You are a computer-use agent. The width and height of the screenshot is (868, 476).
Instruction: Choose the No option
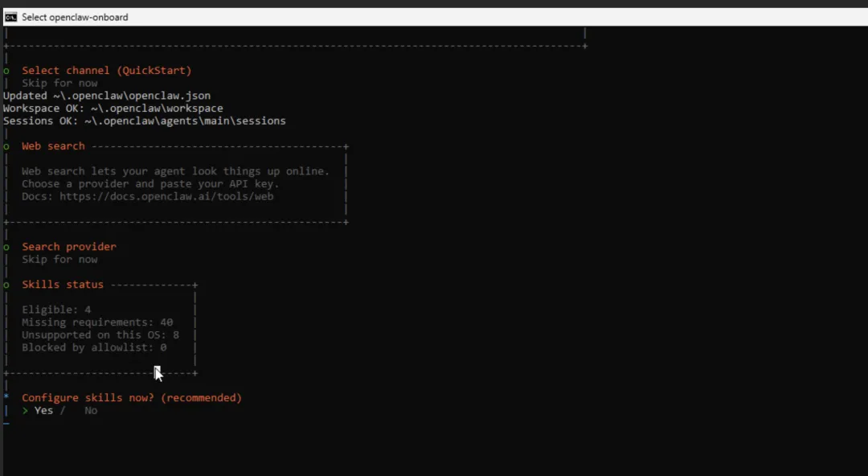pyautogui.click(x=91, y=411)
